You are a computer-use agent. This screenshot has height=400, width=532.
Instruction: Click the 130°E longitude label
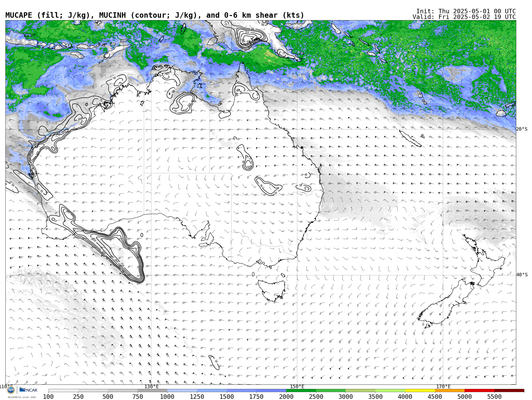click(x=151, y=386)
